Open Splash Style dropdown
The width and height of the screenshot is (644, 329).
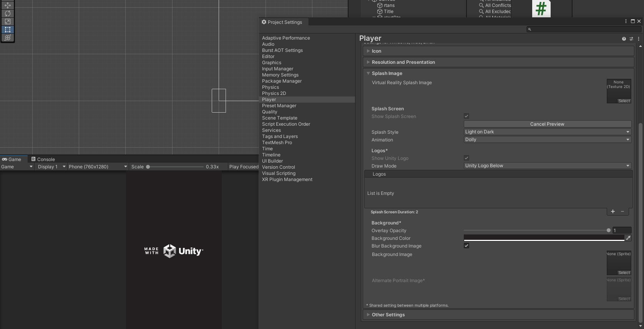click(547, 132)
